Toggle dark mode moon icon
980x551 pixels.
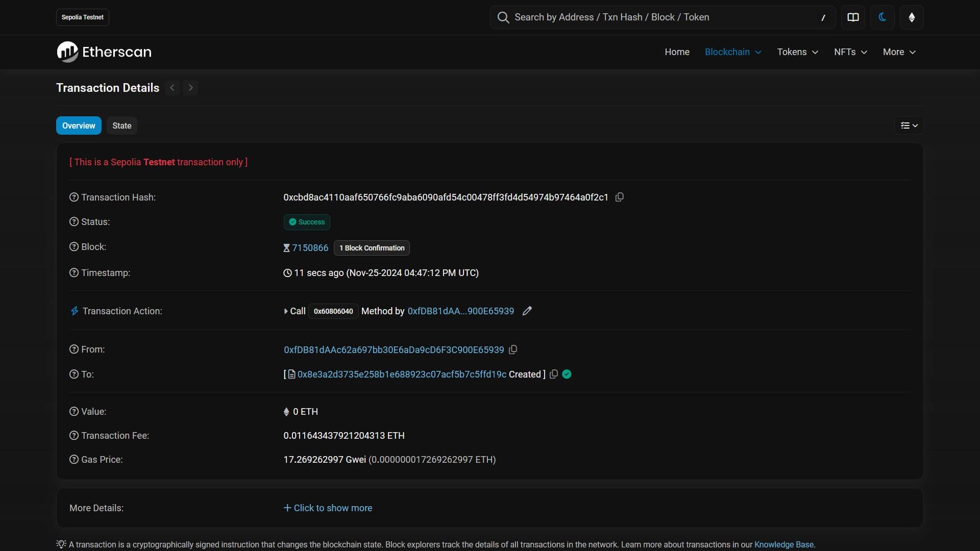882,17
